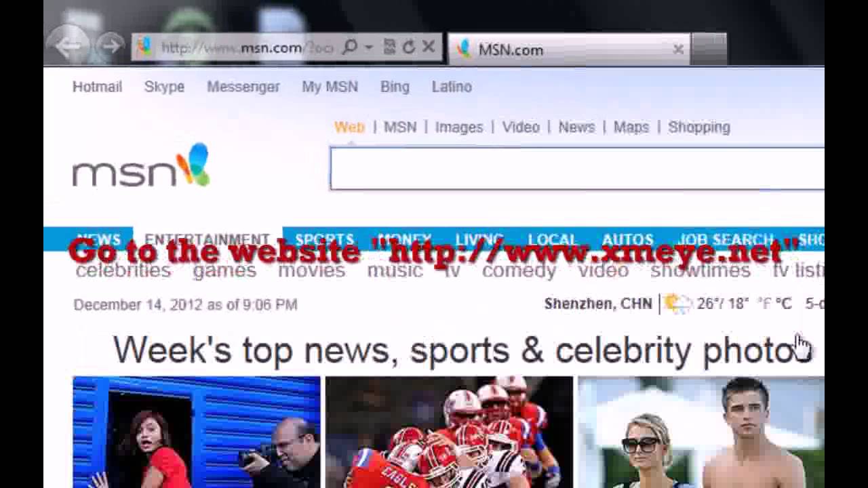Refresh the MSN page

(408, 47)
